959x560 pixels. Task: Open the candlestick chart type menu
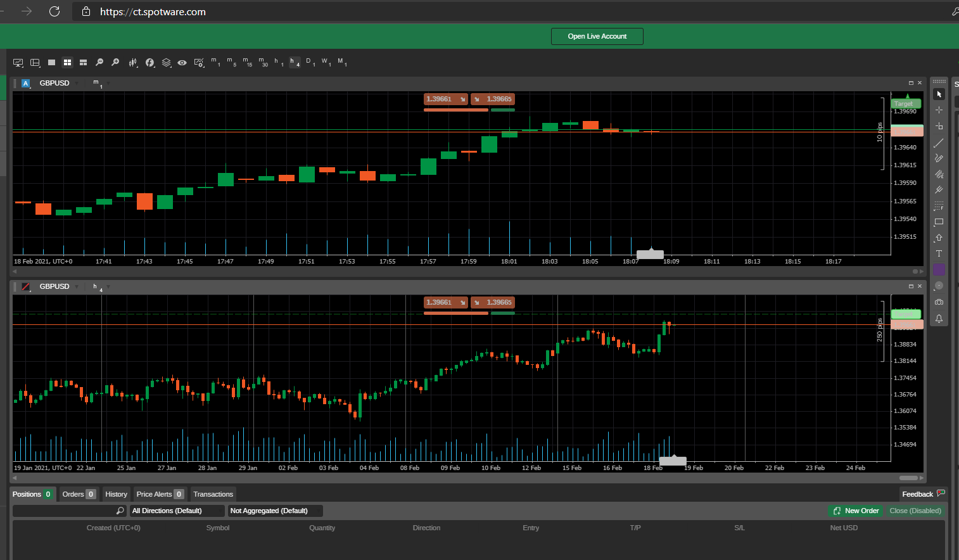point(133,63)
